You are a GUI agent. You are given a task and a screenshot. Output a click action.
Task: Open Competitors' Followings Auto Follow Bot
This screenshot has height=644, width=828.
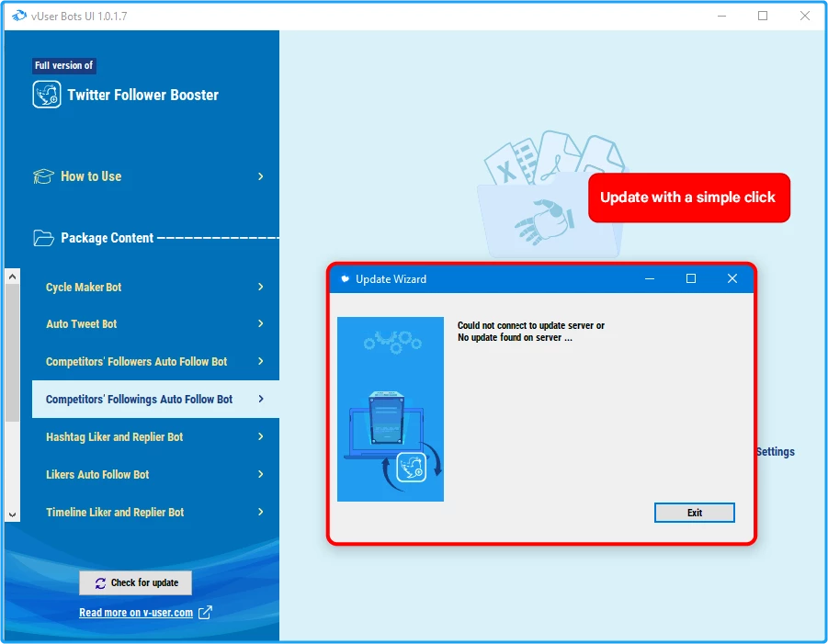[x=155, y=399]
